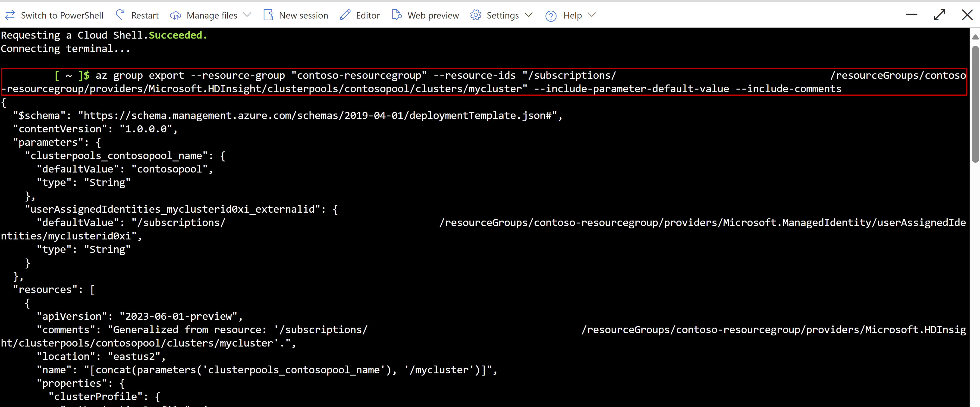This screenshot has height=407, width=980.
Task: Expand the Settings dropdown chevron
Action: (x=528, y=15)
